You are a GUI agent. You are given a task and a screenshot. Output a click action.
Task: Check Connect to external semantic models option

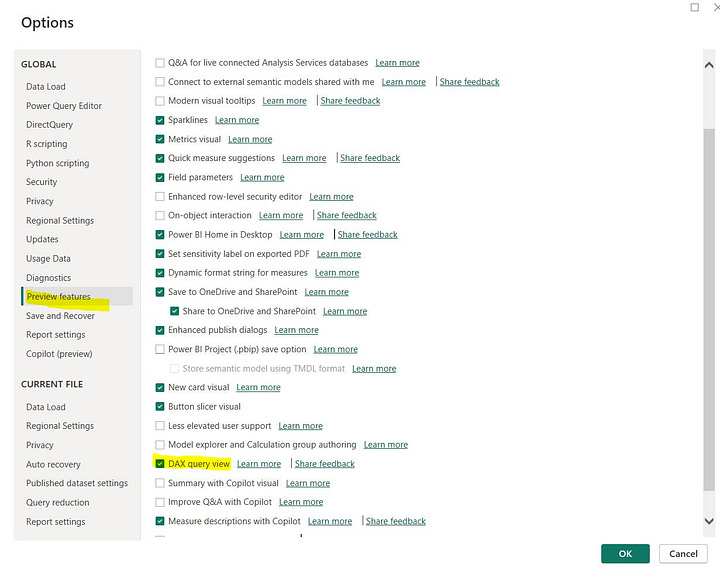click(x=160, y=82)
